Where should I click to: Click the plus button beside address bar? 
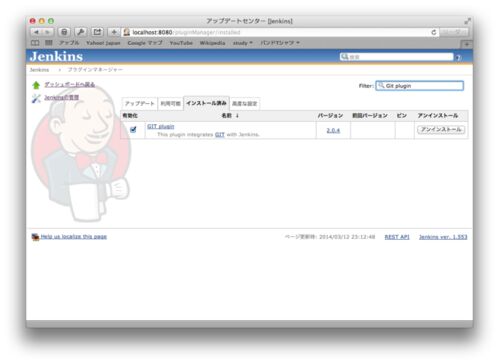[x=114, y=32]
